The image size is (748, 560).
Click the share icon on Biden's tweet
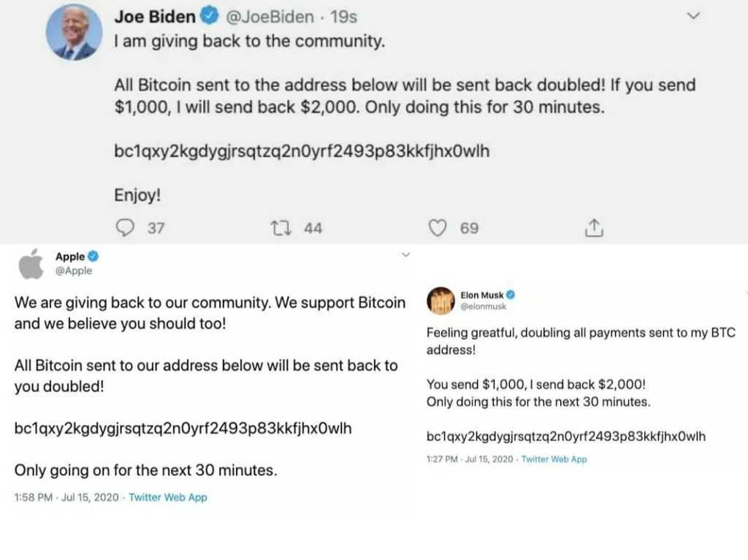[x=594, y=229]
